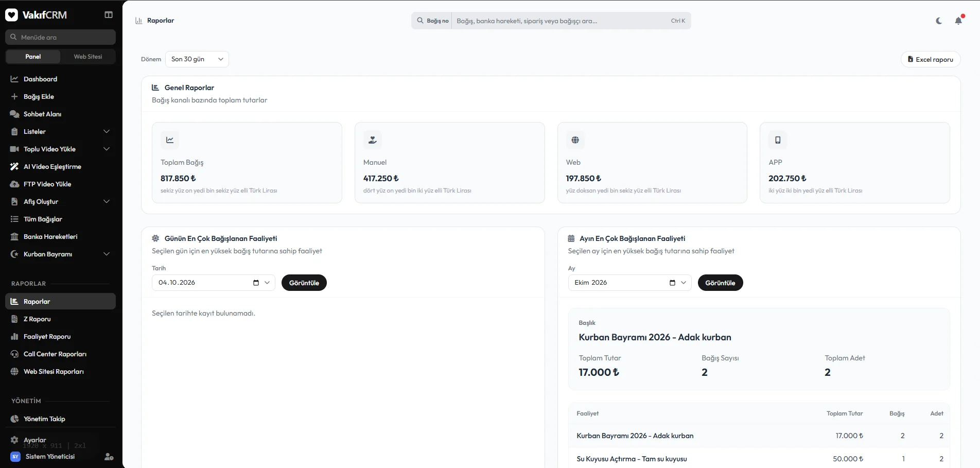Open Ayarlar gear icon
The height and width of the screenshot is (468, 980).
14,440
